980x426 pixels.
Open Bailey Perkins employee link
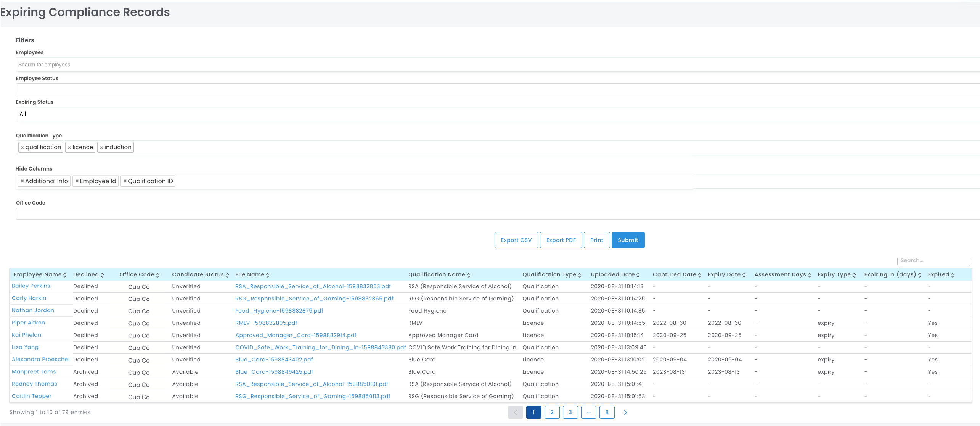click(31, 286)
